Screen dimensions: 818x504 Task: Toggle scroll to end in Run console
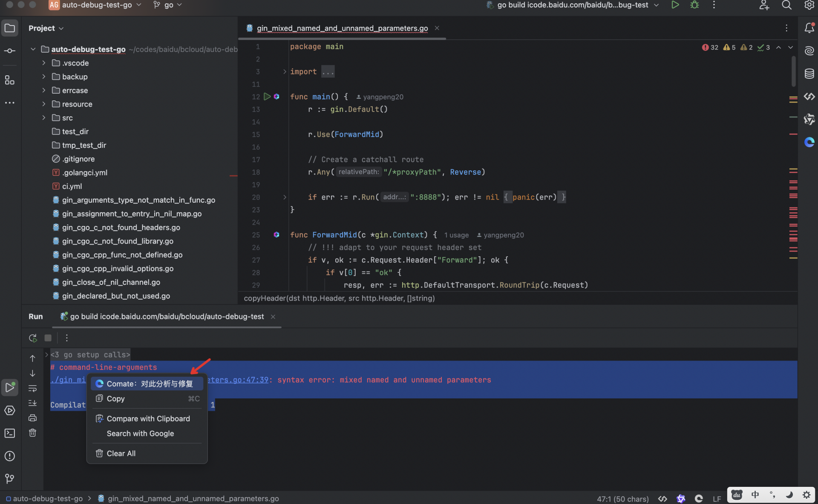pos(32,403)
